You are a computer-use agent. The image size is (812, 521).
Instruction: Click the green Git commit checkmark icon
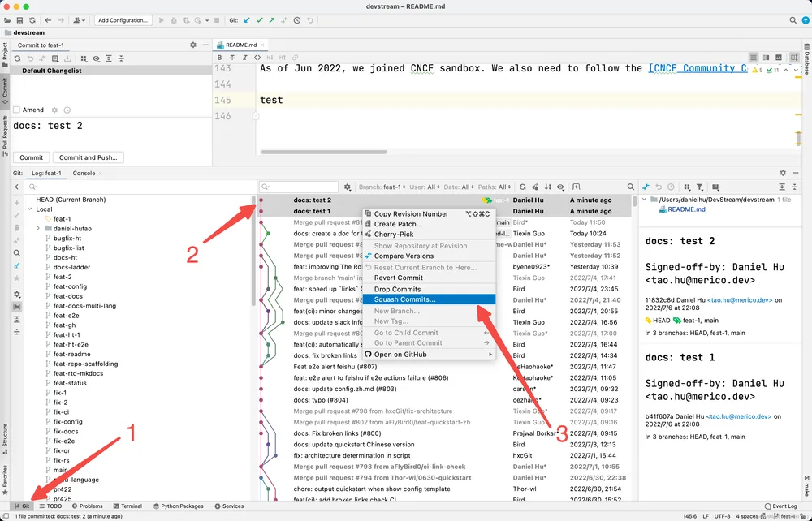click(260, 20)
